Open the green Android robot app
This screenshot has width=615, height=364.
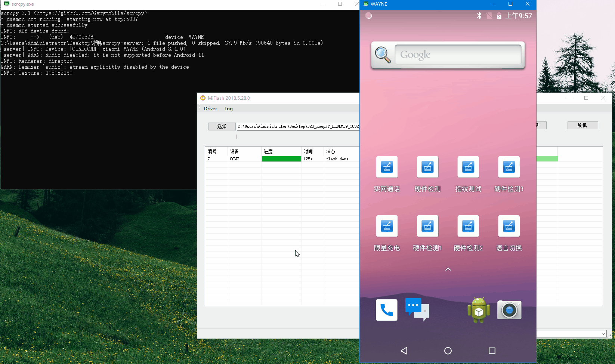click(479, 310)
